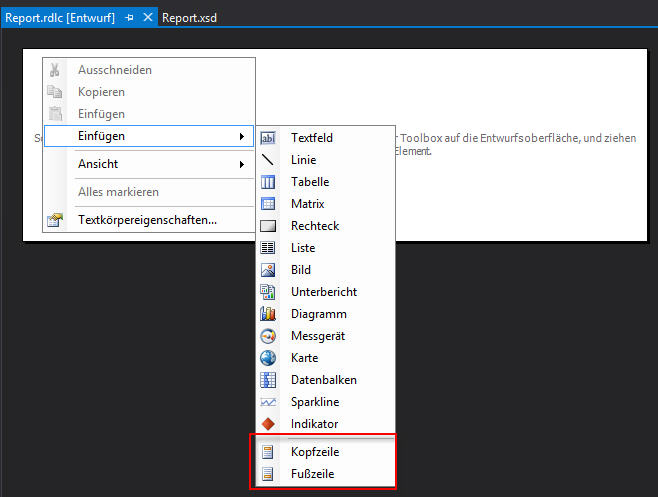
Task: Expand the Einfügen submenu arrow
Action: pyautogui.click(x=241, y=136)
